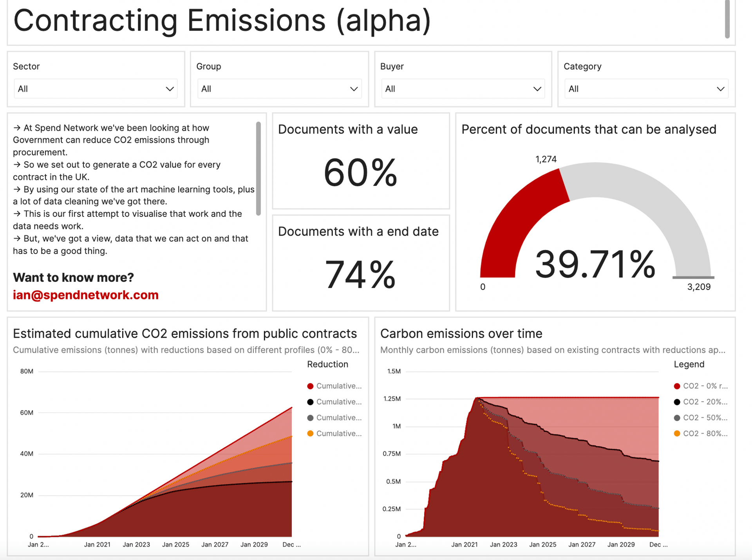Select the 'CO2 - 80%...' legend entry
This screenshot has height=560, width=752.
click(701, 434)
